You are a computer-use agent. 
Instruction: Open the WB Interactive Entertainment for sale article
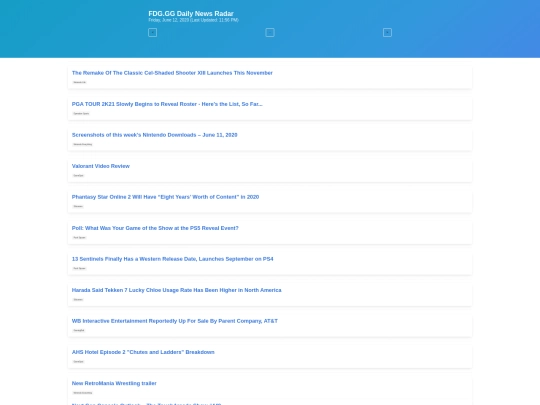(175, 321)
